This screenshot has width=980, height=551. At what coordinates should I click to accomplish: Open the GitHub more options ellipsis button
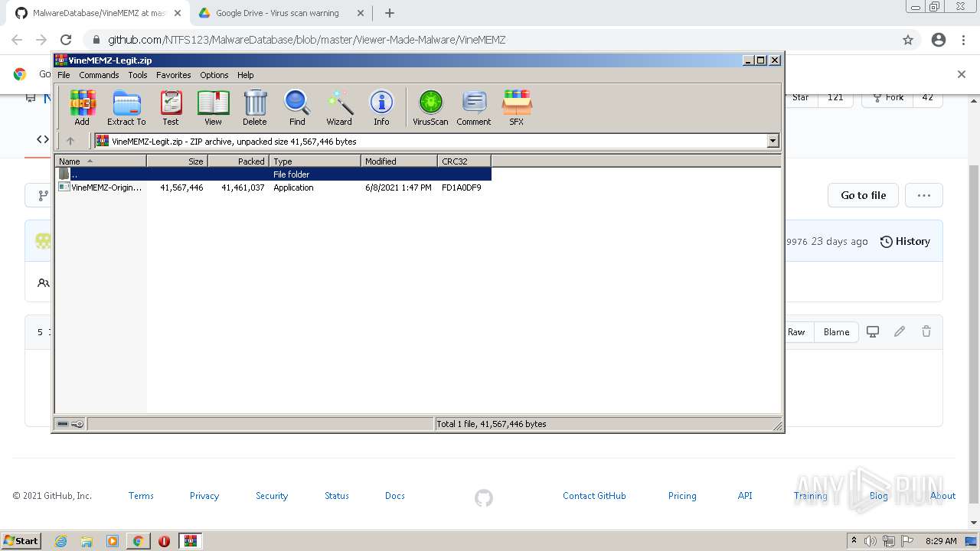(x=924, y=195)
